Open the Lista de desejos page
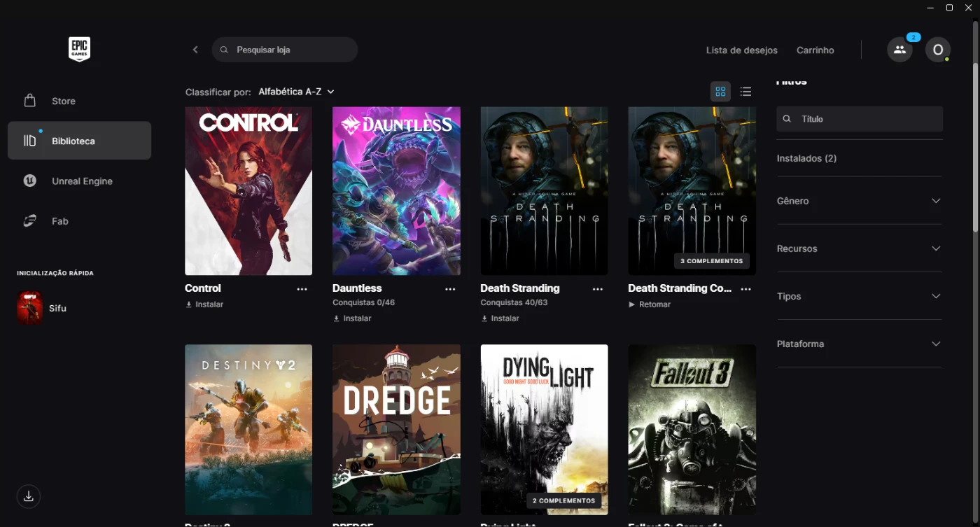 741,50
